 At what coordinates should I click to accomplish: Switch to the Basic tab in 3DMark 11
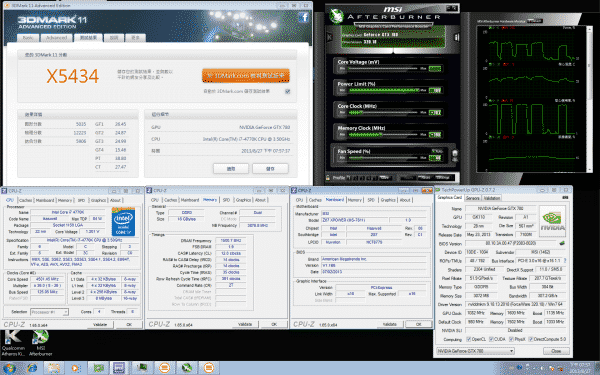click(x=28, y=38)
